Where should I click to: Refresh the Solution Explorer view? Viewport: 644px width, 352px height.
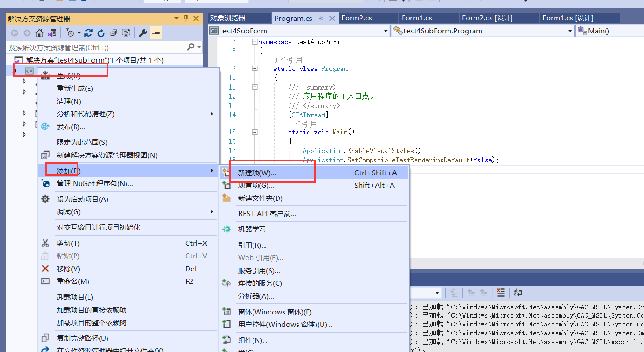[101, 32]
